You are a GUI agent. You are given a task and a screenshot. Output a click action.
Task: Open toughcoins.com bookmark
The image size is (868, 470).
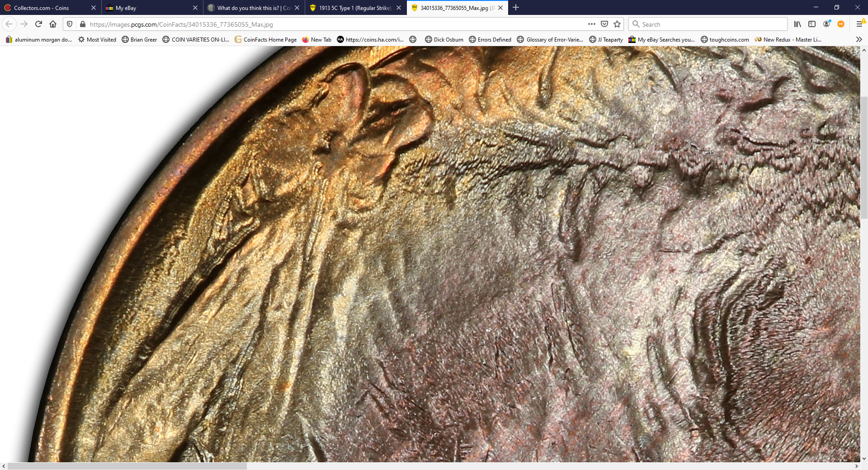point(725,39)
